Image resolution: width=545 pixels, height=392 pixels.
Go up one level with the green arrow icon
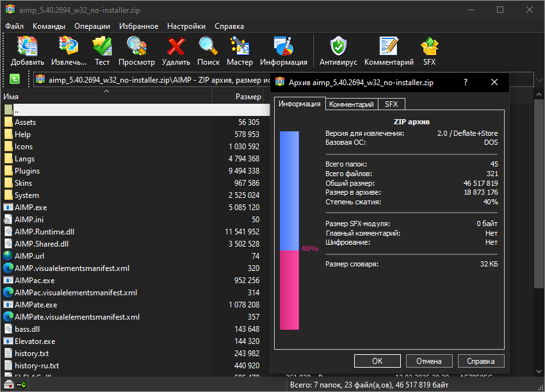[x=14, y=79]
